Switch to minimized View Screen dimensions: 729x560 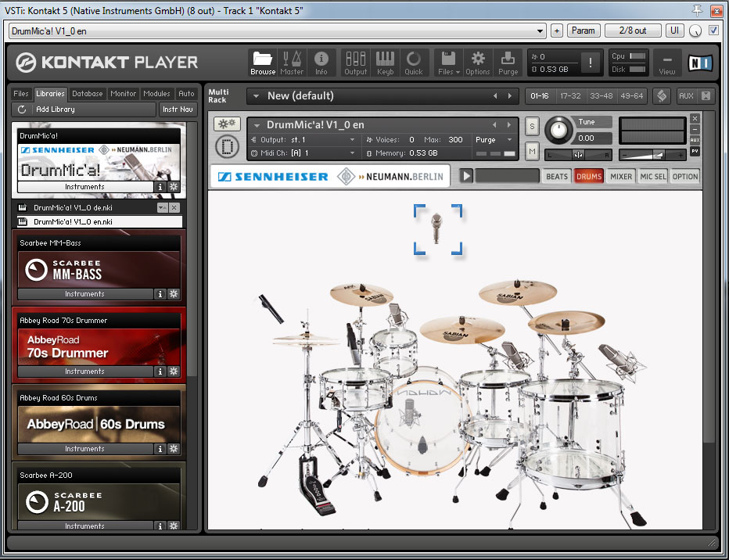coord(666,63)
